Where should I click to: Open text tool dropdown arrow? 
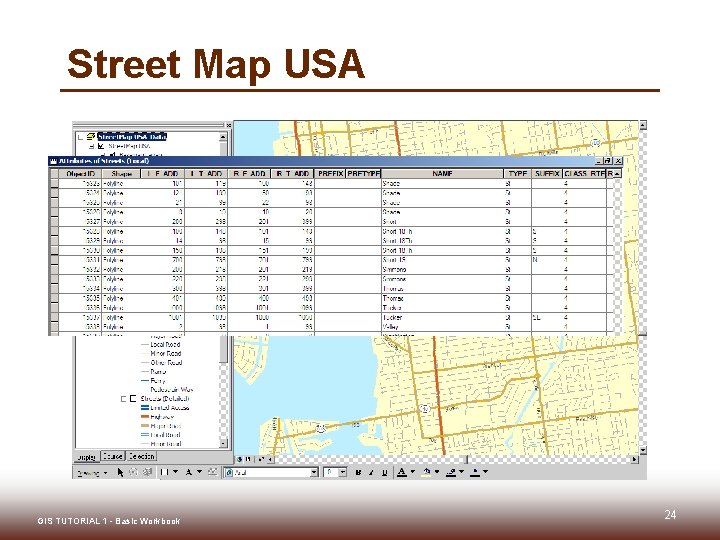click(x=199, y=472)
